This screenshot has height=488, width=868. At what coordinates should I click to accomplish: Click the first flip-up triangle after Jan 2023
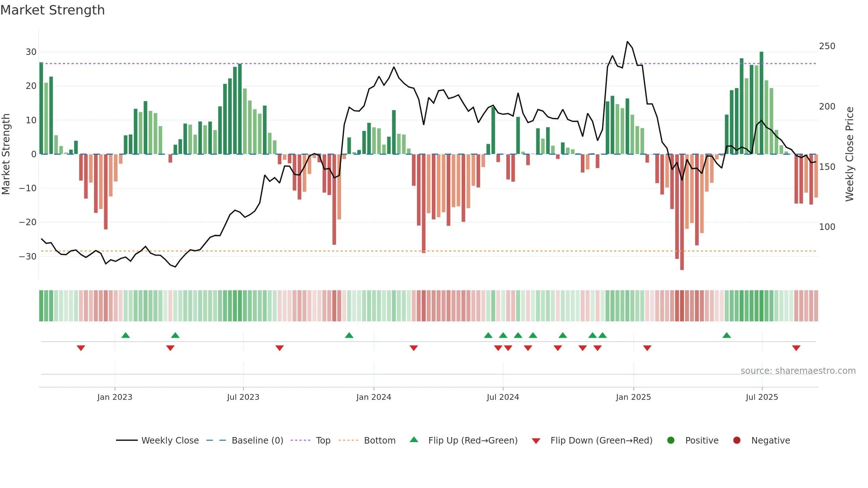(x=125, y=335)
